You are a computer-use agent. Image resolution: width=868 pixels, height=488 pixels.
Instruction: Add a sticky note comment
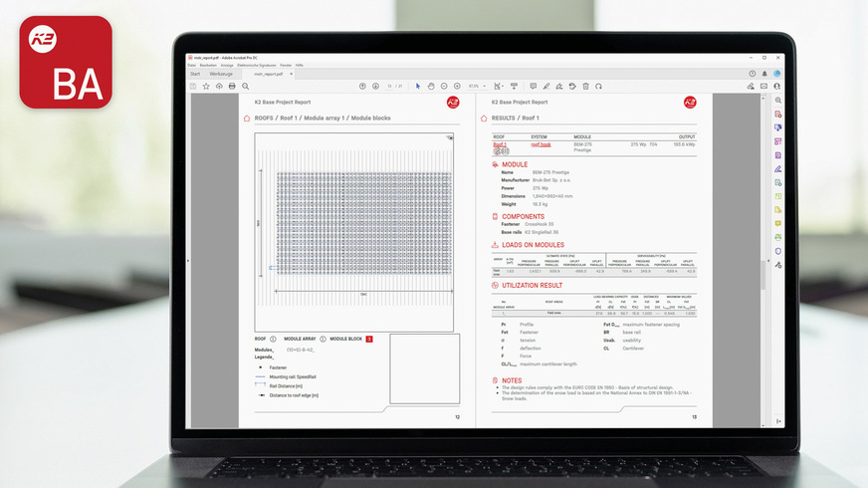coord(534,86)
